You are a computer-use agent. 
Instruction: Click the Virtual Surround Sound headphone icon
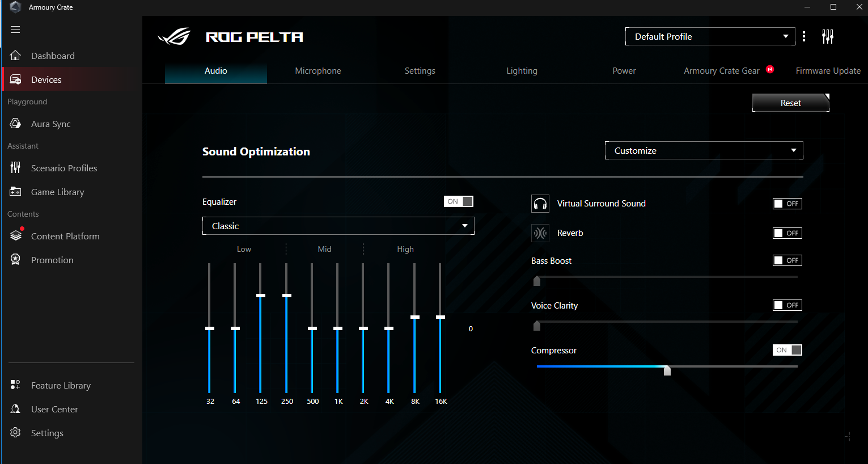(540, 204)
